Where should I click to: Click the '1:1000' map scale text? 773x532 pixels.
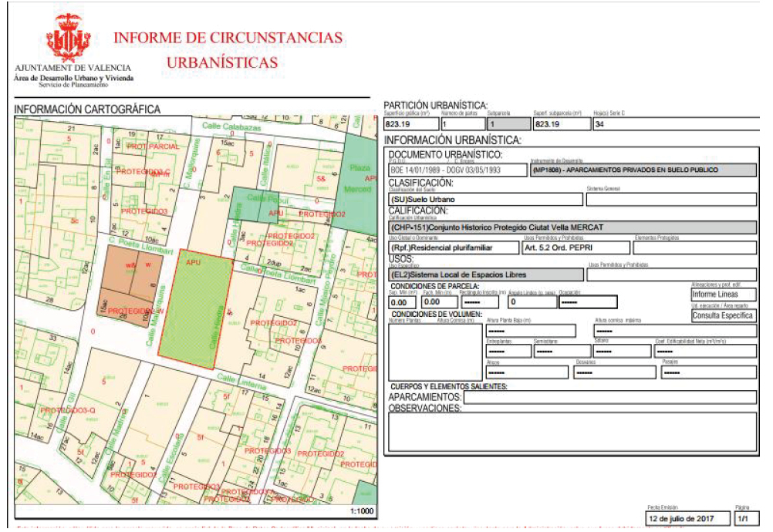coord(362,511)
